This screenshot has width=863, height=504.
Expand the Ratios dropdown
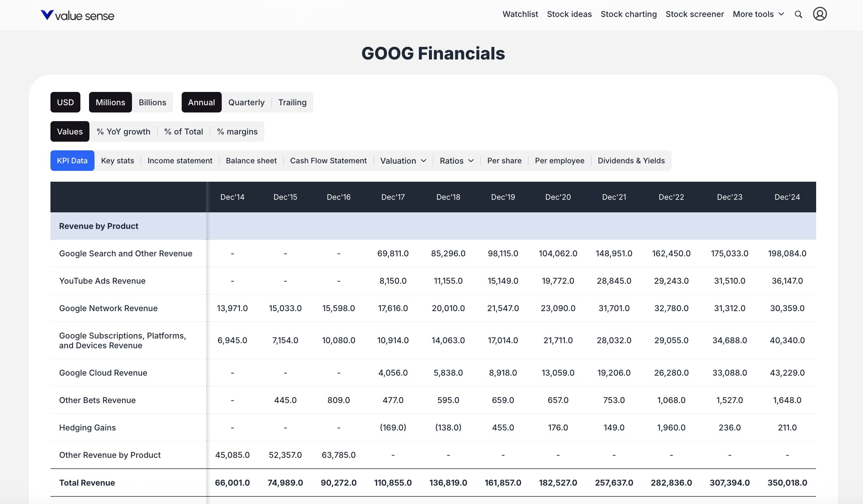[x=456, y=160]
